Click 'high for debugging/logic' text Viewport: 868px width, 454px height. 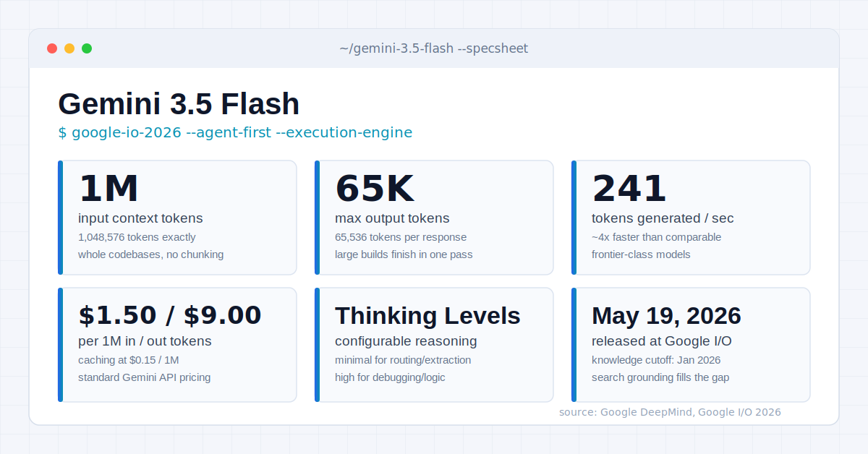[390, 377]
